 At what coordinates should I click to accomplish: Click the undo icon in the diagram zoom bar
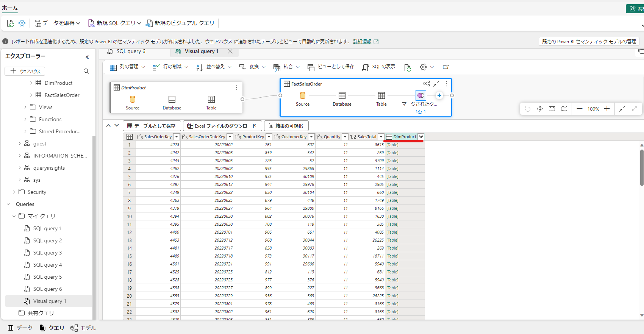528,109
